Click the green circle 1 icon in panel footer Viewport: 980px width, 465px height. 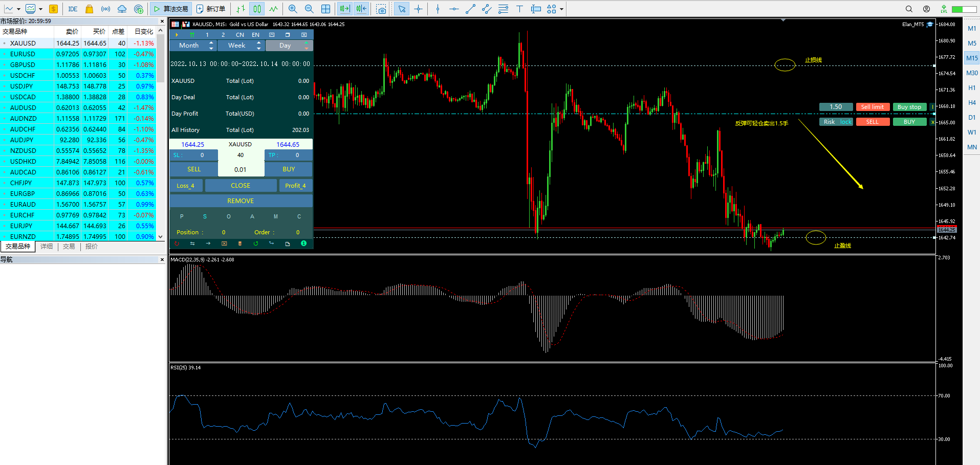tap(303, 243)
